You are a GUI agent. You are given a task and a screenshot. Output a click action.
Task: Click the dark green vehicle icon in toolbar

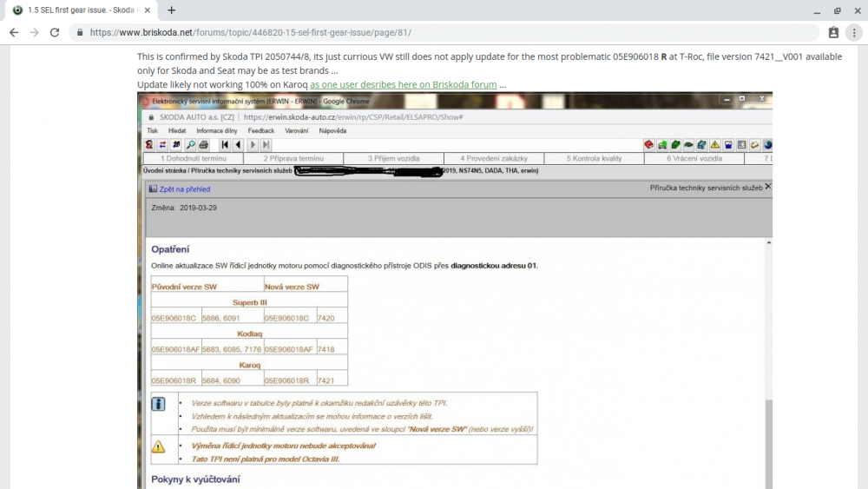coord(688,145)
